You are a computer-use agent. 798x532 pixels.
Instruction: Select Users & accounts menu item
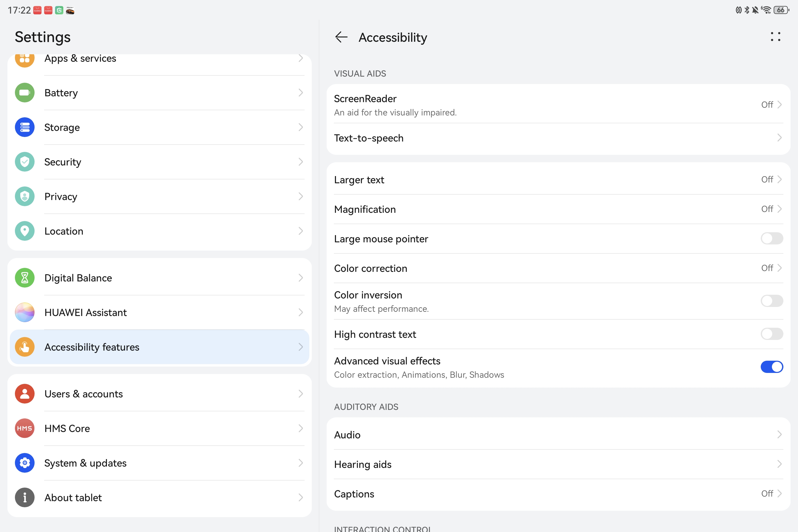(x=159, y=394)
